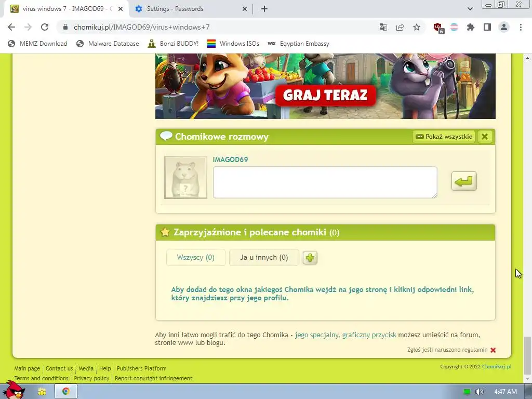The width and height of the screenshot is (532, 399).
Task: Open the Egyptian Embassy bookmark
Action: coord(298,44)
